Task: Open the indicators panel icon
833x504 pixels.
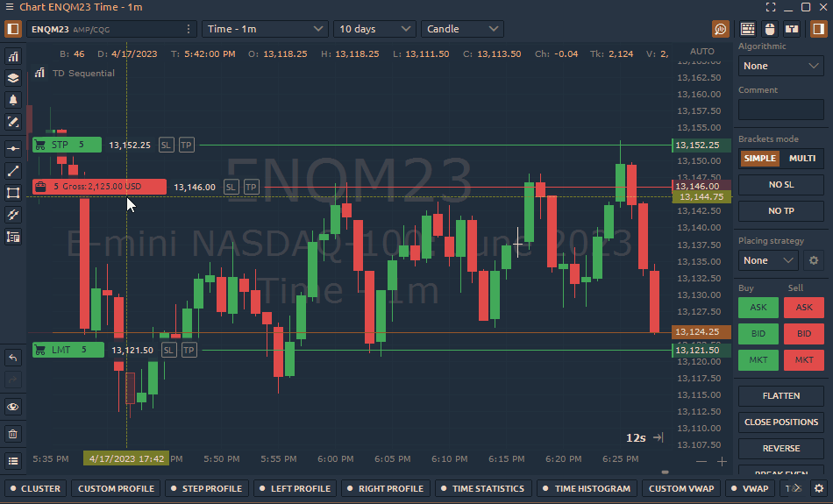Action: click(x=13, y=56)
